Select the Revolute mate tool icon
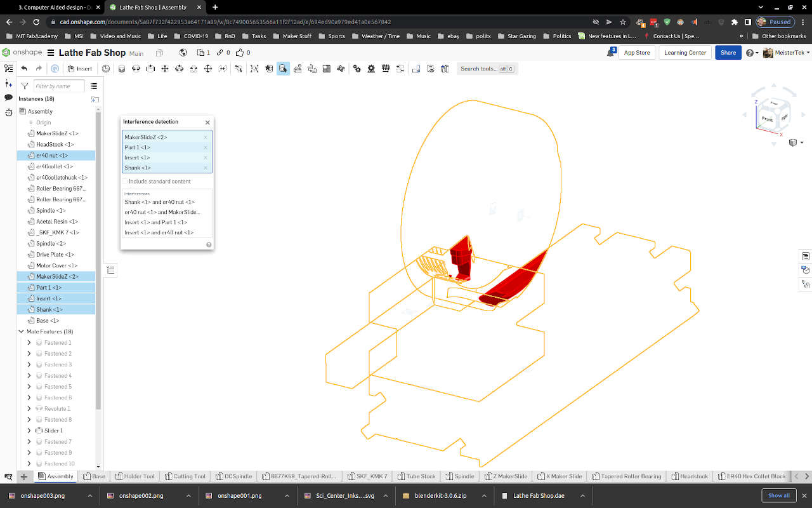The width and height of the screenshot is (812, 508). click(x=136, y=69)
